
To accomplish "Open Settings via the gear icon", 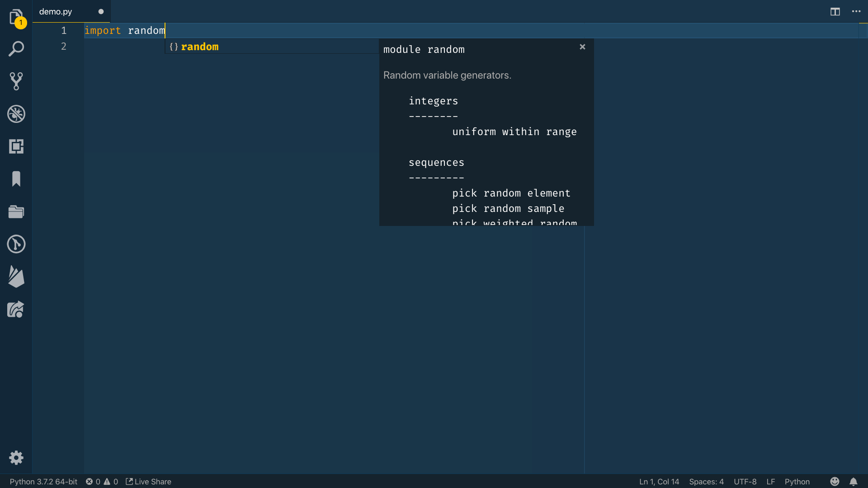I will (x=16, y=457).
